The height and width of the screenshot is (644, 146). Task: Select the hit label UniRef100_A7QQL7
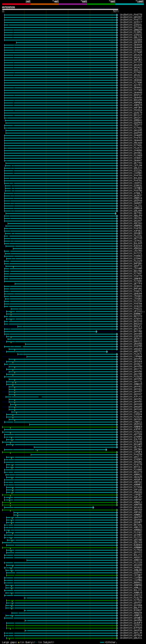click(131, 193)
